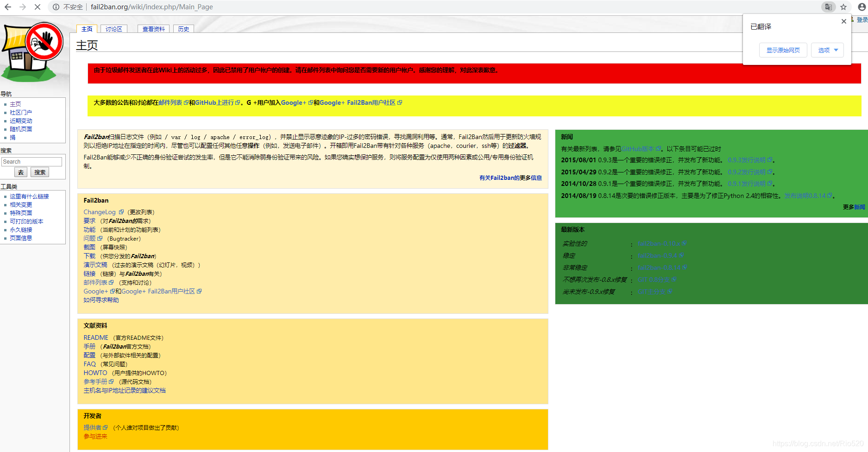Open the README link
868x452 pixels.
pyautogui.click(x=96, y=337)
